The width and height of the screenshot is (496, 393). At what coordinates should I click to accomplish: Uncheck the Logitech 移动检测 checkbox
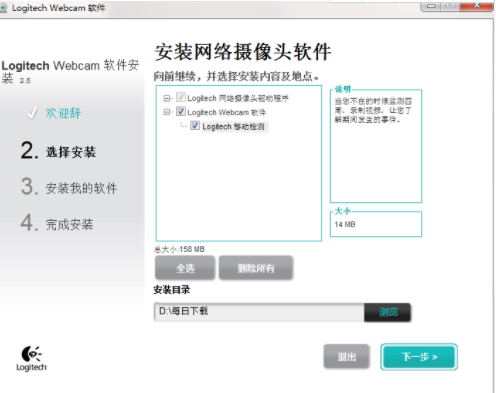point(195,126)
